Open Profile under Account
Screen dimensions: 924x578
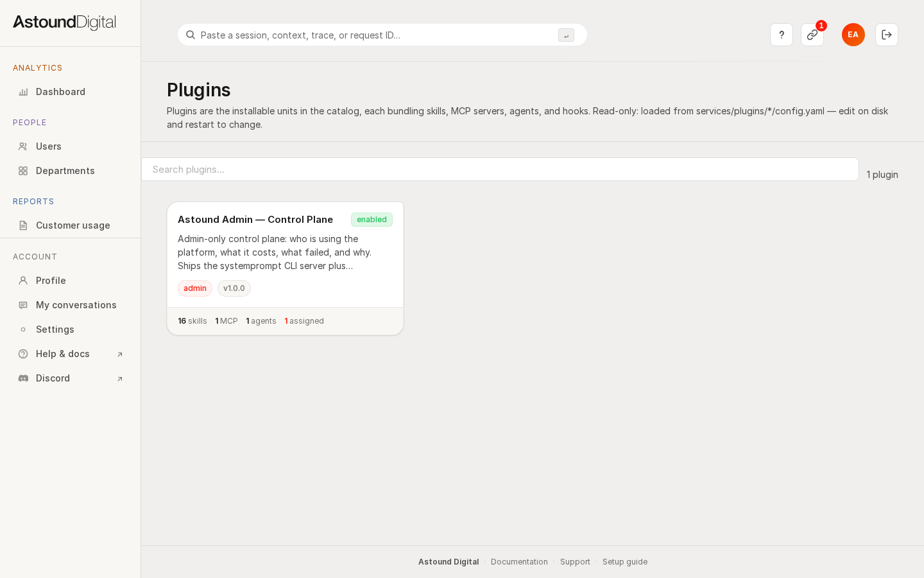point(70,281)
